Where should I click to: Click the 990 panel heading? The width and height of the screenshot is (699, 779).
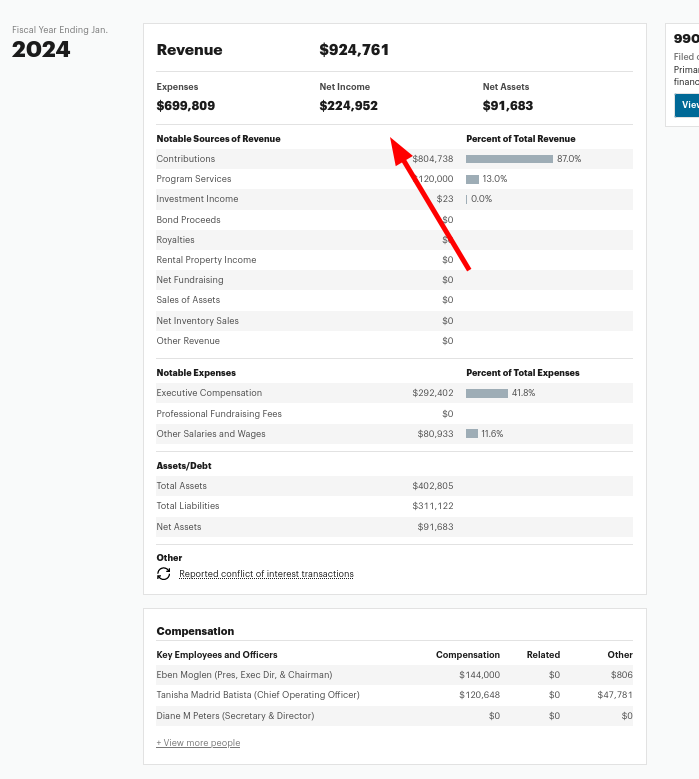[686, 39]
